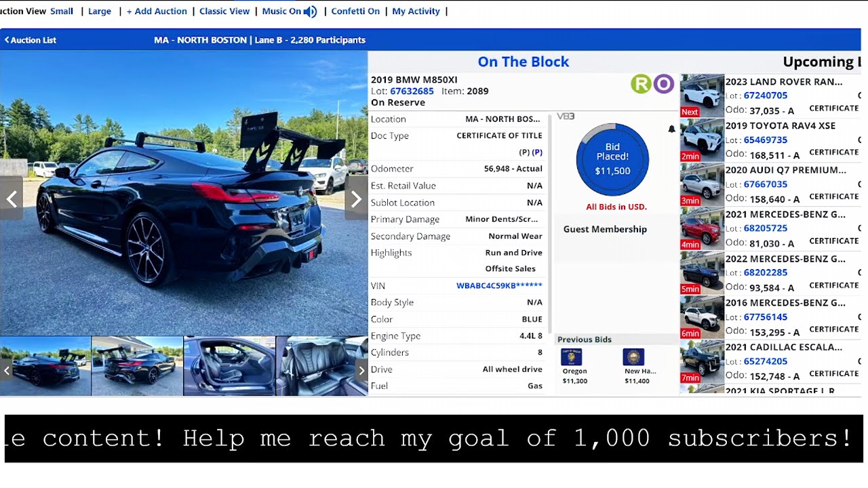Click the purple O offsite badge

tap(663, 84)
